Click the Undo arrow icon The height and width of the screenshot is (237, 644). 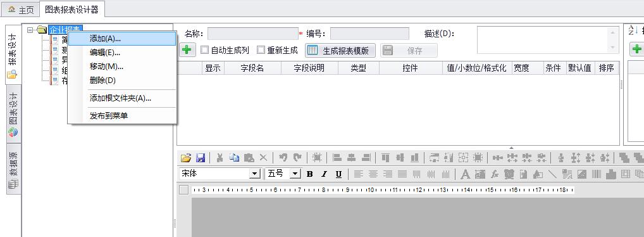pyautogui.click(x=283, y=157)
